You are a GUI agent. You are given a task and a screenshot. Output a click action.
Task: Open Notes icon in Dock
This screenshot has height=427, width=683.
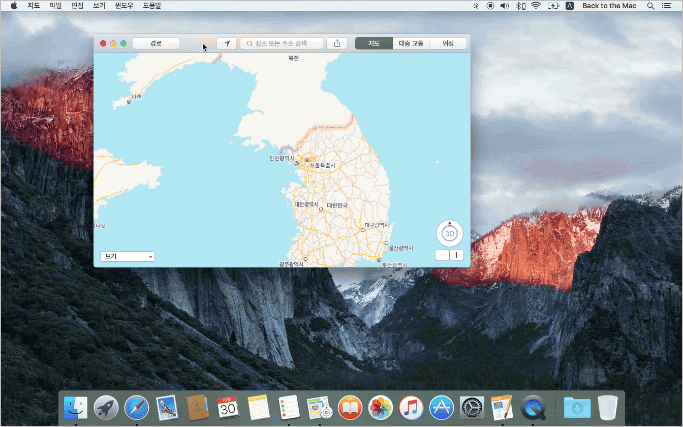(x=258, y=408)
